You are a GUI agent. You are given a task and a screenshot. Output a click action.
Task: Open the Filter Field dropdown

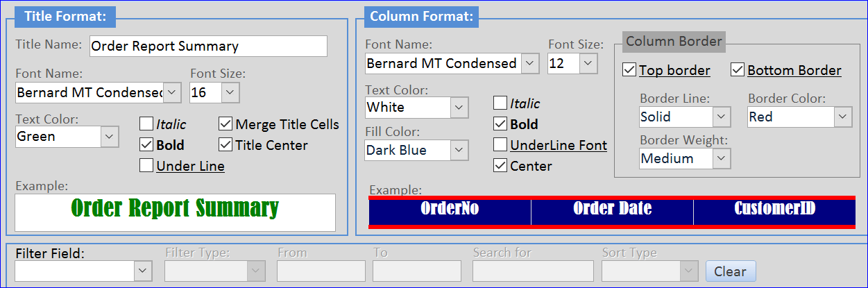(x=143, y=271)
